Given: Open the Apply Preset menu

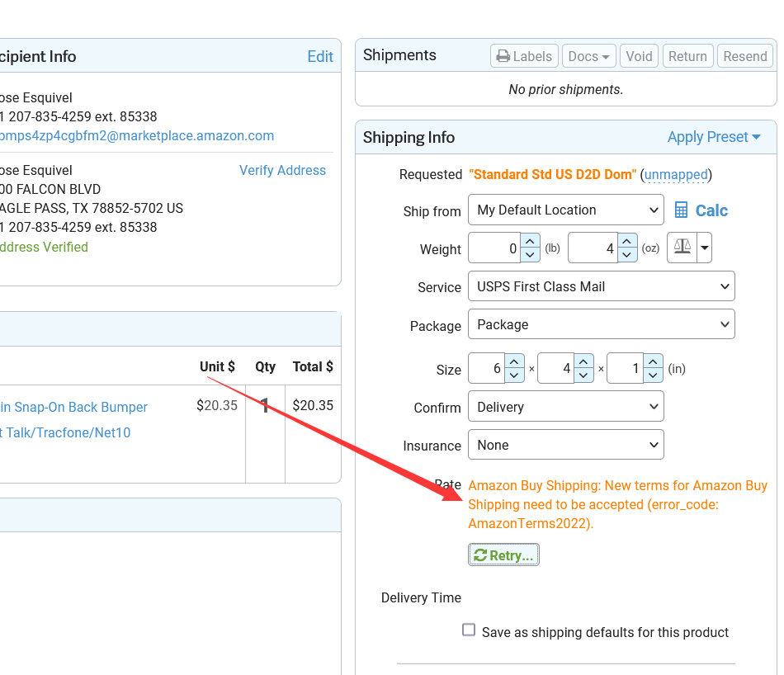Looking at the screenshot, I should (x=714, y=137).
